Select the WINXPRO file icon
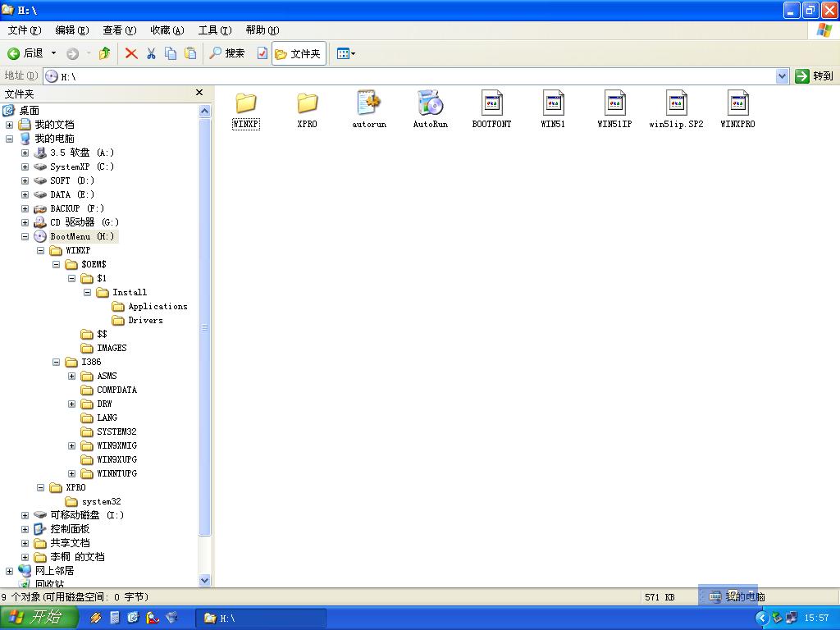 coord(737,111)
